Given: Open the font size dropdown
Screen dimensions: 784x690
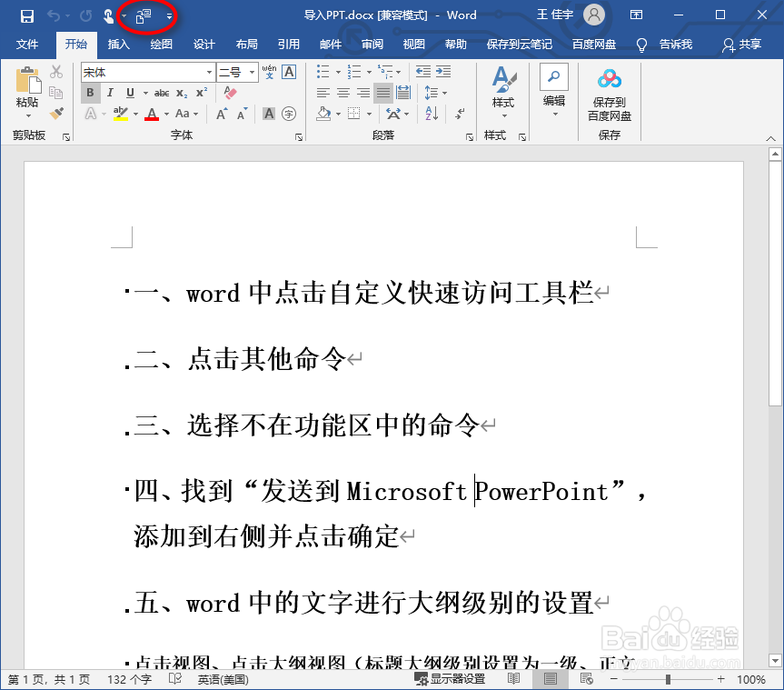Looking at the screenshot, I should (252, 73).
